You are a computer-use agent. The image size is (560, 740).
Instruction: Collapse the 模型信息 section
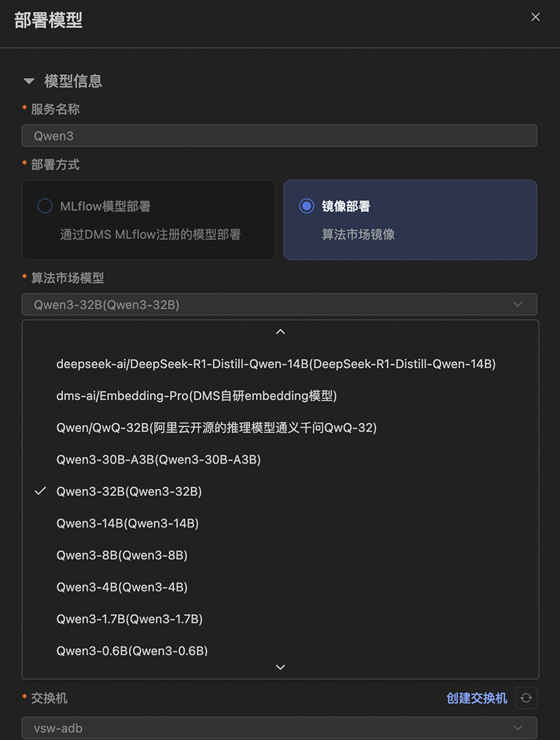(29, 82)
